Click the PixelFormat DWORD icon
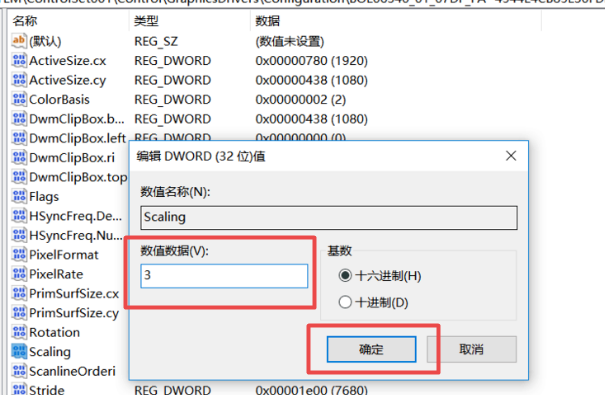605x395 pixels. pos(19,254)
